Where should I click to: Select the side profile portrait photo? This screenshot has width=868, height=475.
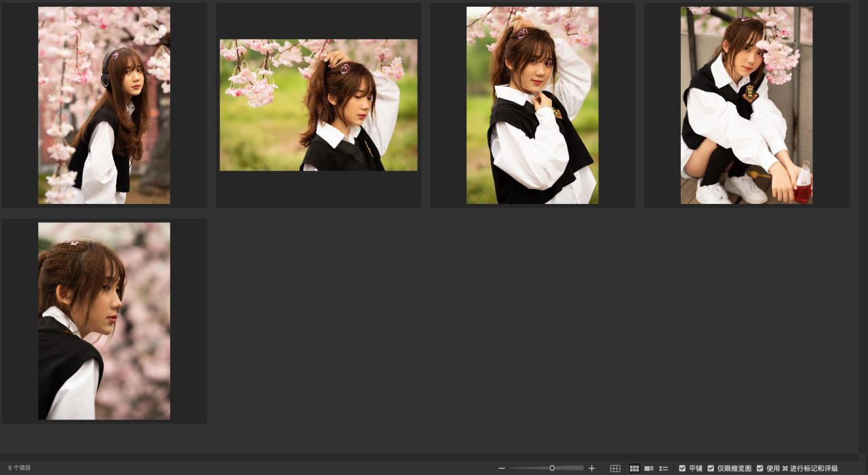(104, 321)
